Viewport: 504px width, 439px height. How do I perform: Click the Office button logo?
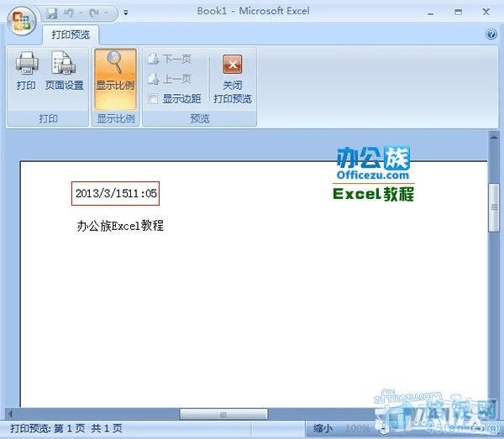pyautogui.click(x=22, y=20)
